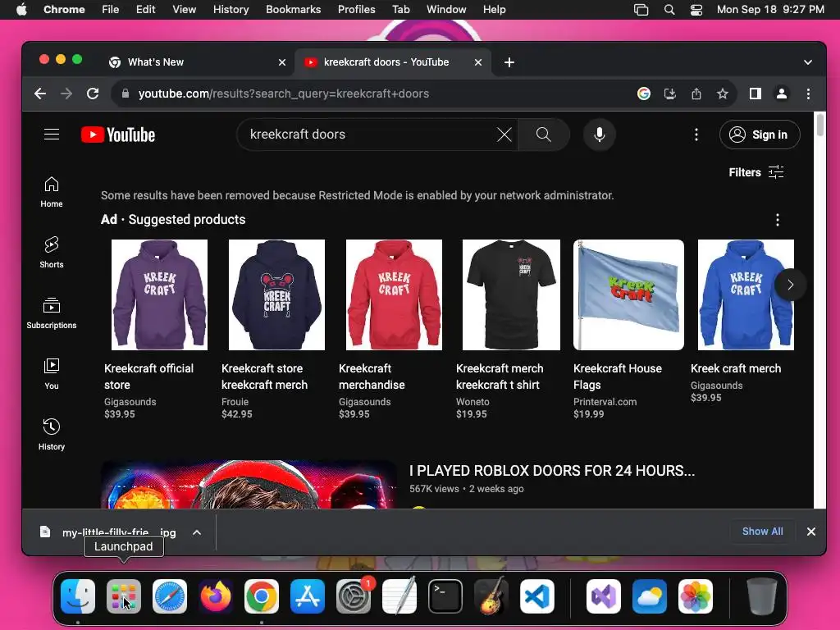Viewport: 840px width, 630px height.
Task: Open YouTube settings three-dot menu
Action: pyautogui.click(x=696, y=135)
